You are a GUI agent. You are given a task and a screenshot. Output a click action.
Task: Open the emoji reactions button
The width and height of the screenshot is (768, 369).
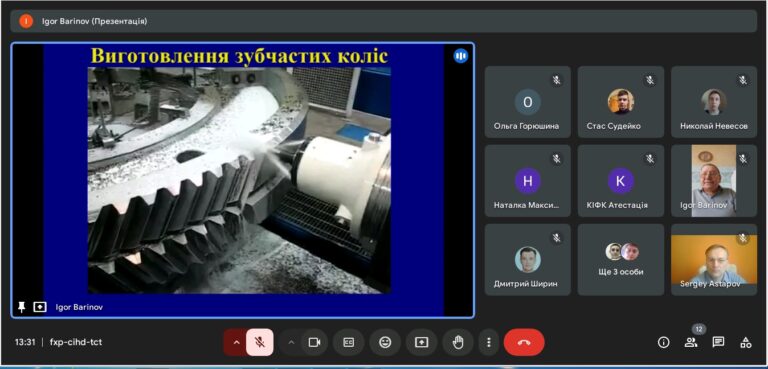(x=385, y=343)
